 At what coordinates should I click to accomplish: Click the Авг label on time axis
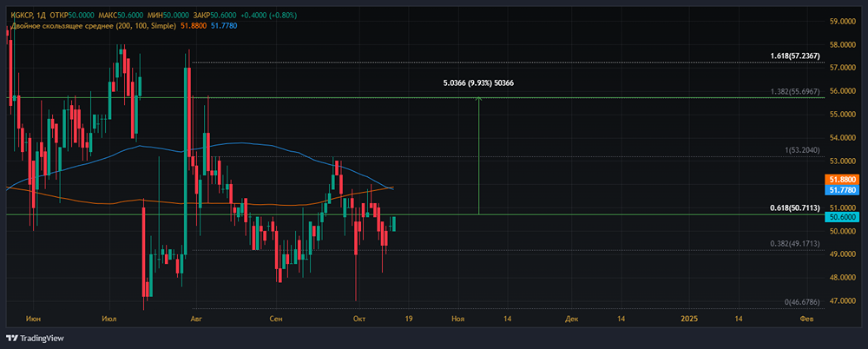[x=195, y=319]
